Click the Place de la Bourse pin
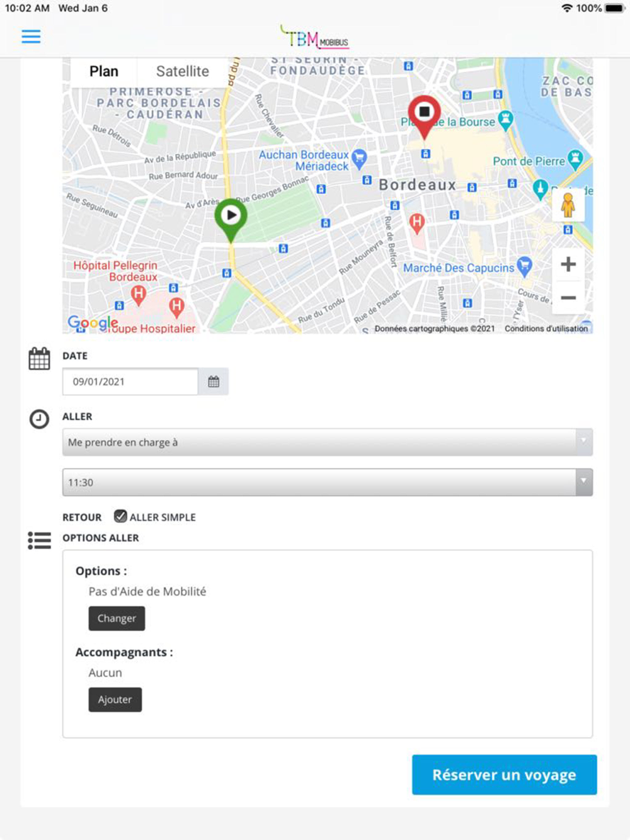 click(x=505, y=119)
